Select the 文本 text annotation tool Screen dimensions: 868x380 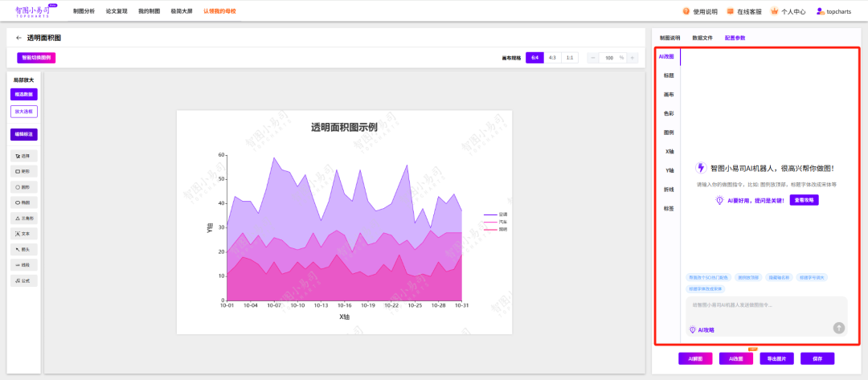tap(24, 234)
